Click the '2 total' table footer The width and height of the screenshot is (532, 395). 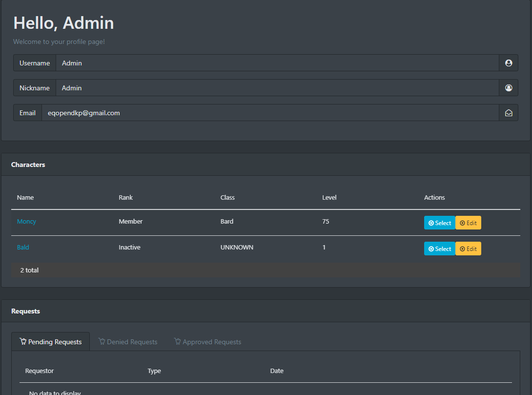[x=266, y=270]
